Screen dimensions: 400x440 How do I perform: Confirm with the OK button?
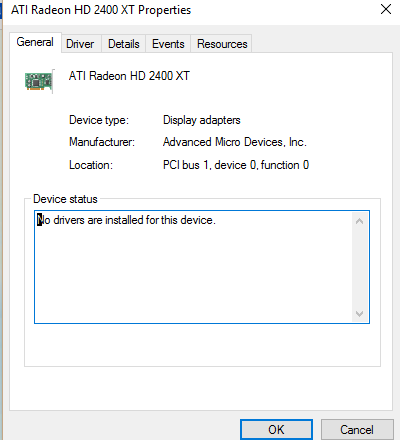pos(276,429)
